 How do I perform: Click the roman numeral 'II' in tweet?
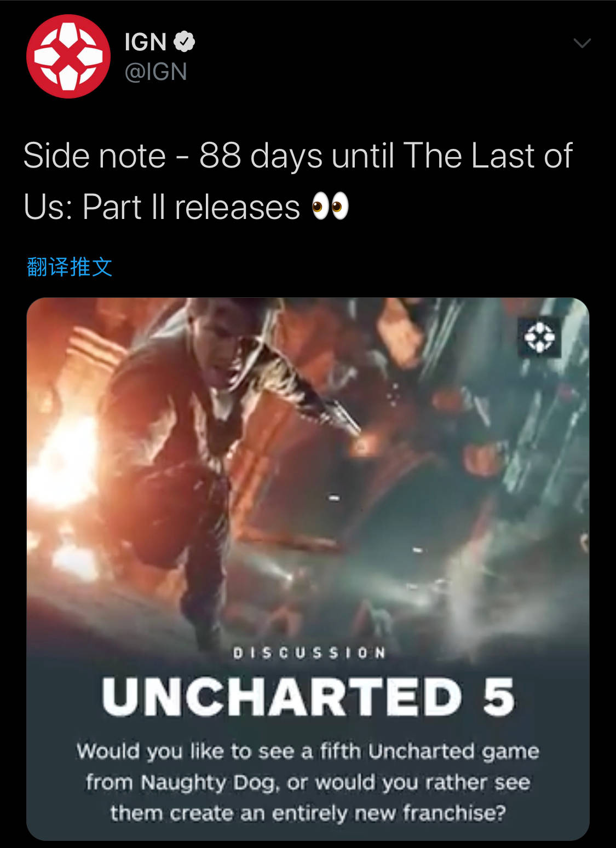point(158,207)
